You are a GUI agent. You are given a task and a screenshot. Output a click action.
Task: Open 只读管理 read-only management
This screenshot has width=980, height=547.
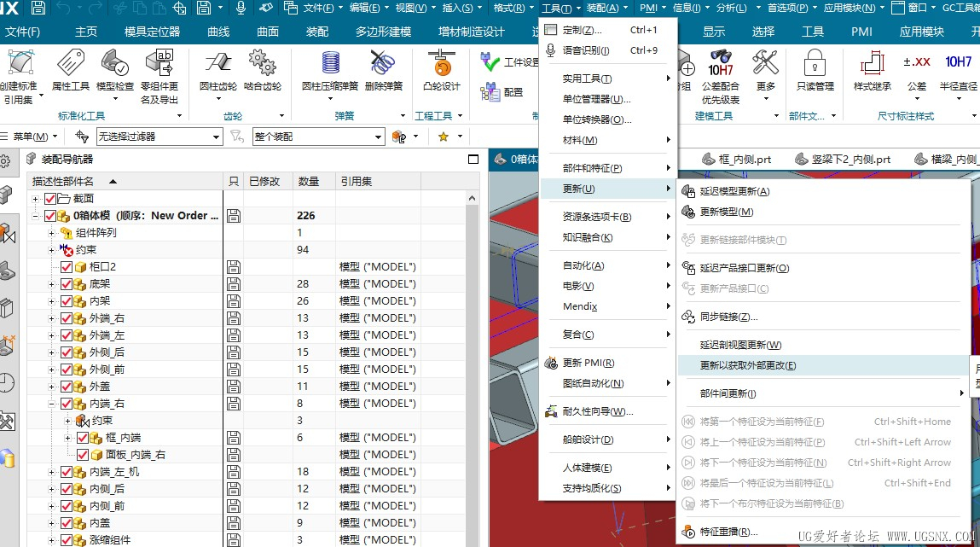815,70
